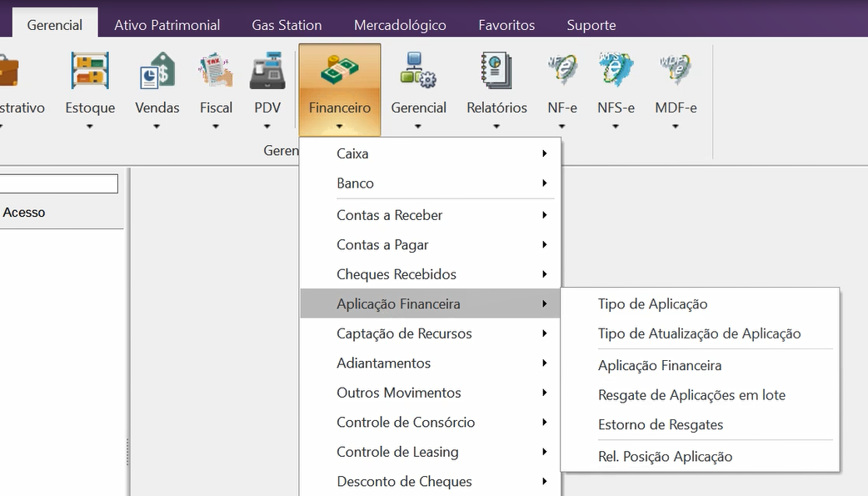Open the PDV cash register icon
868x496 pixels.
[x=267, y=71]
